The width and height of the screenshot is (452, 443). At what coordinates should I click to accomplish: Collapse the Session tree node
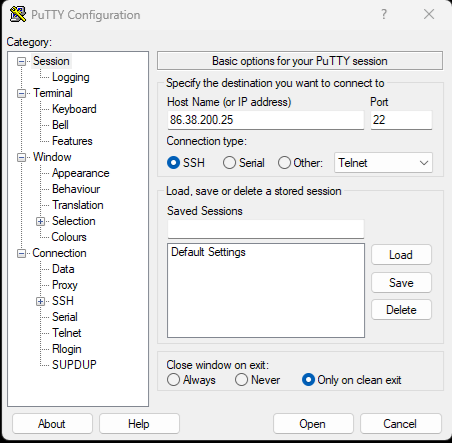[x=21, y=61]
